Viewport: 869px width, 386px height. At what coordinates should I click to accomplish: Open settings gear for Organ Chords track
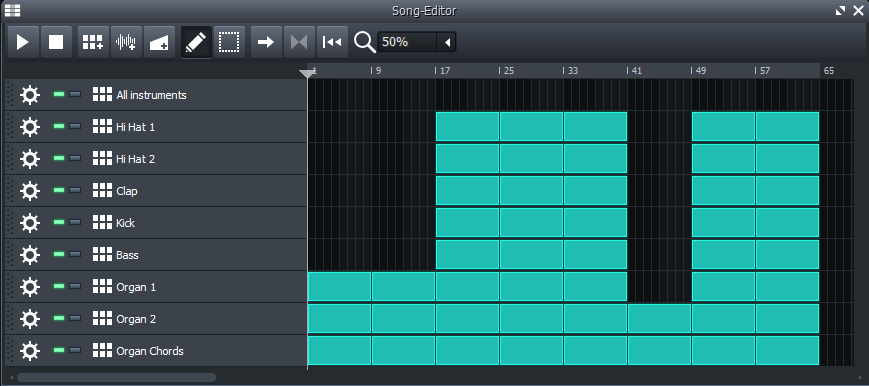coord(29,351)
